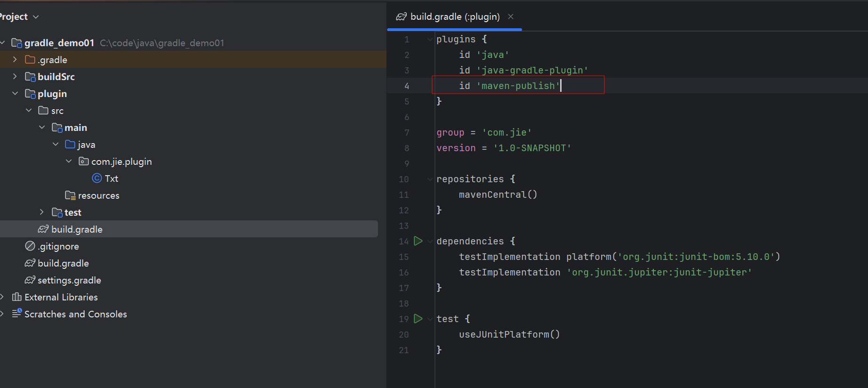The image size is (868, 388).
Task: Fold the plugins block in the gutter
Action: [x=430, y=40]
